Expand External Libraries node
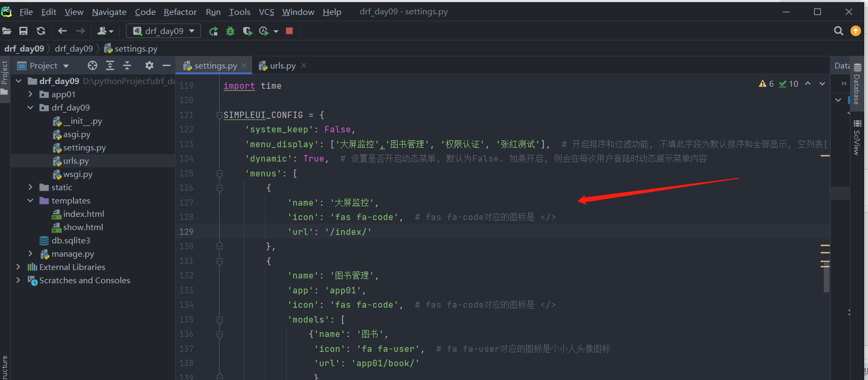The height and width of the screenshot is (380, 868). [x=19, y=267]
